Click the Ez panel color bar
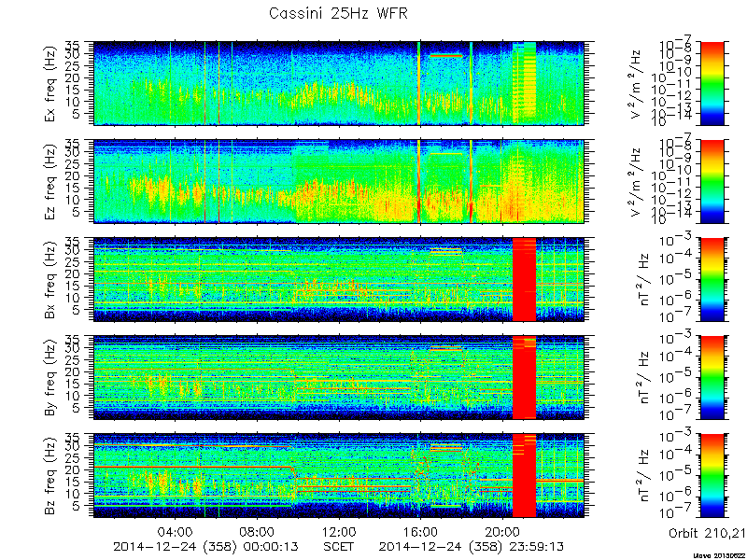Image resolution: width=747 pixels, height=560 pixels. pyautogui.click(x=712, y=181)
